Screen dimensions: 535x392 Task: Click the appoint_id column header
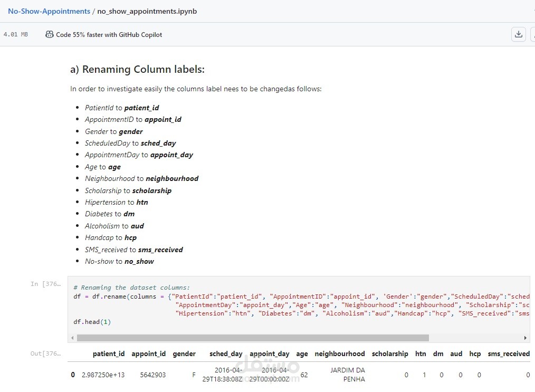click(x=149, y=354)
